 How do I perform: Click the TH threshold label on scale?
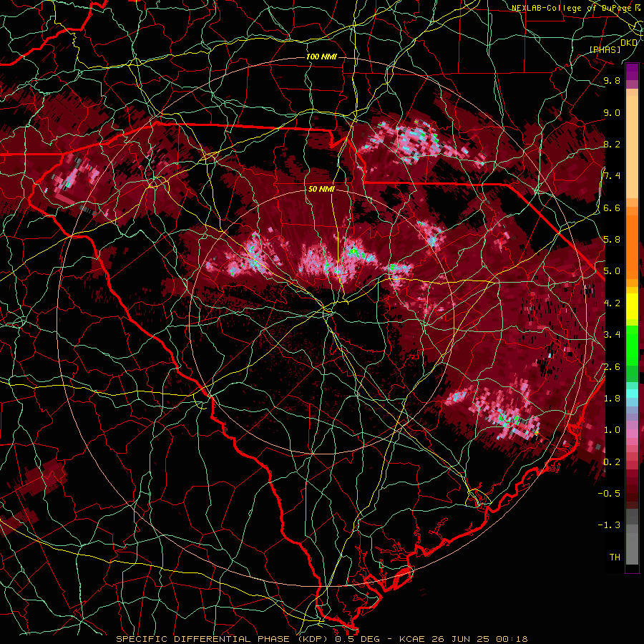click(x=615, y=557)
